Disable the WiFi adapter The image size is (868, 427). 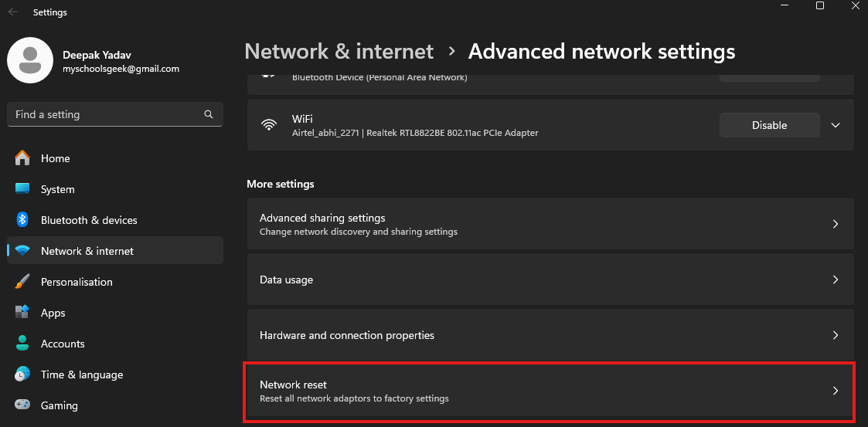click(769, 125)
